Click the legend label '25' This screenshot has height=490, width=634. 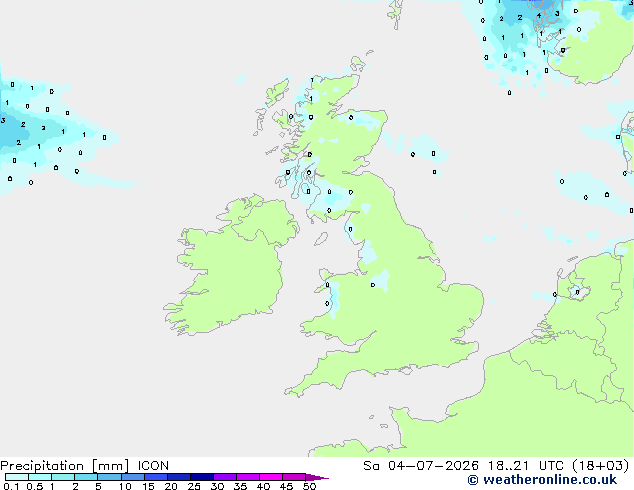click(x=194, y=486)
